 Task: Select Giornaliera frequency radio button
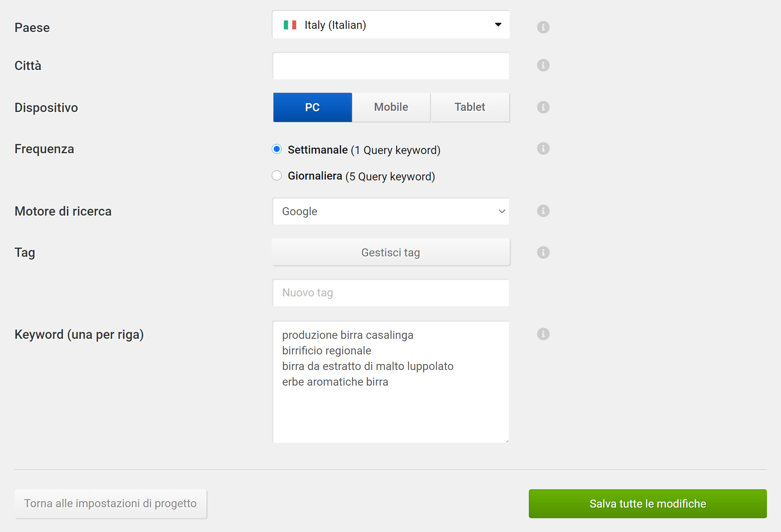277,176
